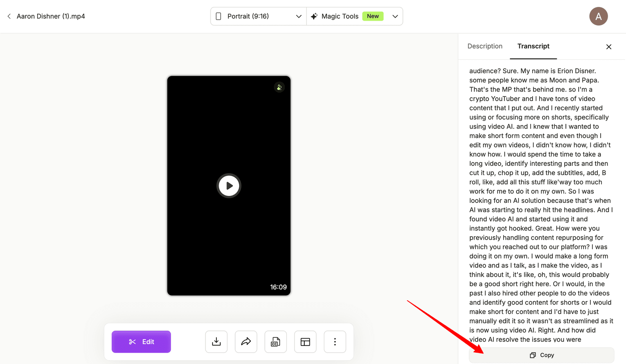Click the purple Edit button

pyautogui.click(x=141, y=342)
